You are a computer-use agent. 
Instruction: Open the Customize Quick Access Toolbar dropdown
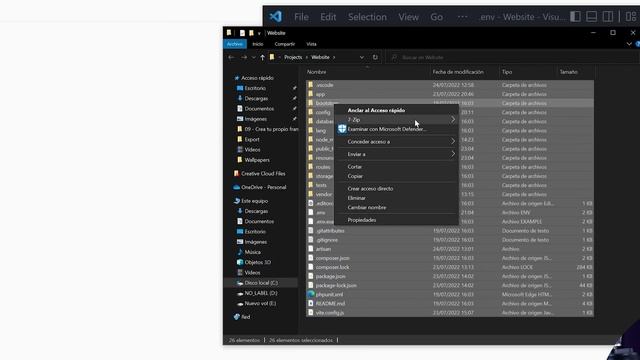(259, 33)
